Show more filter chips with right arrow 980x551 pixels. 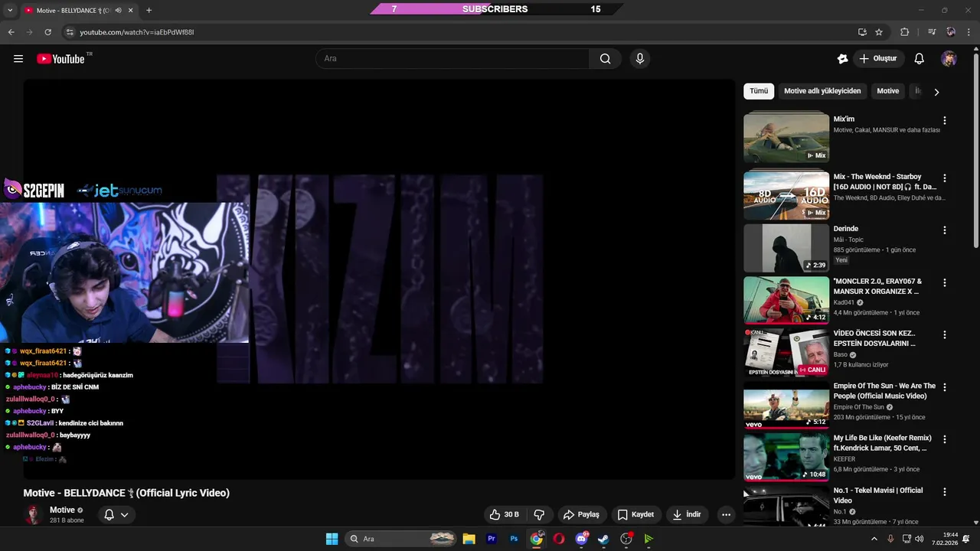coord(936,92)
